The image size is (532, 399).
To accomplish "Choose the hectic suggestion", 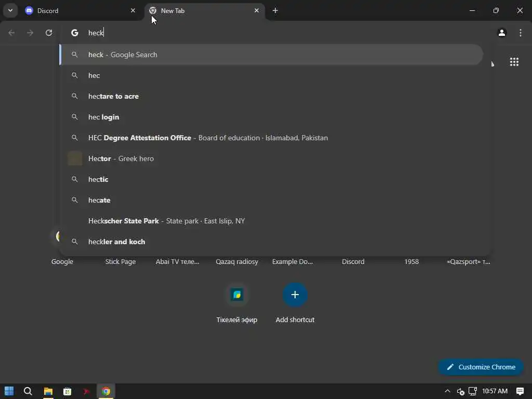I will tap(271, 179).
